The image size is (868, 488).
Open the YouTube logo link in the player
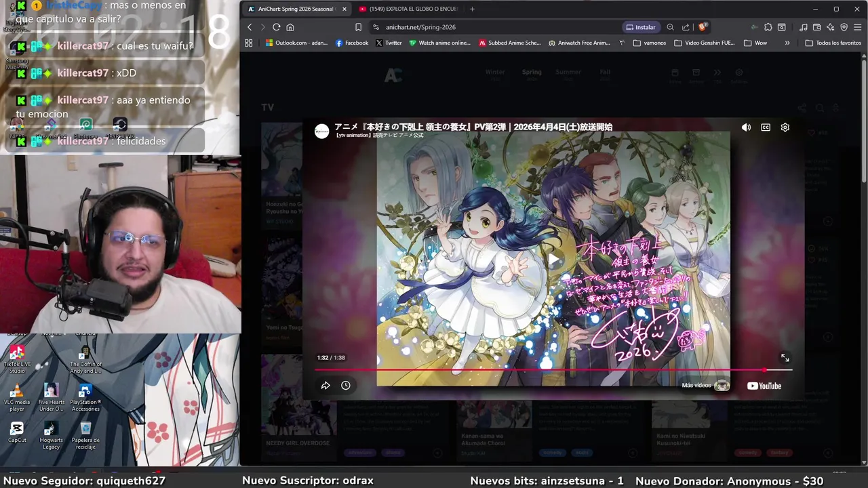click(x=764, y=386)
